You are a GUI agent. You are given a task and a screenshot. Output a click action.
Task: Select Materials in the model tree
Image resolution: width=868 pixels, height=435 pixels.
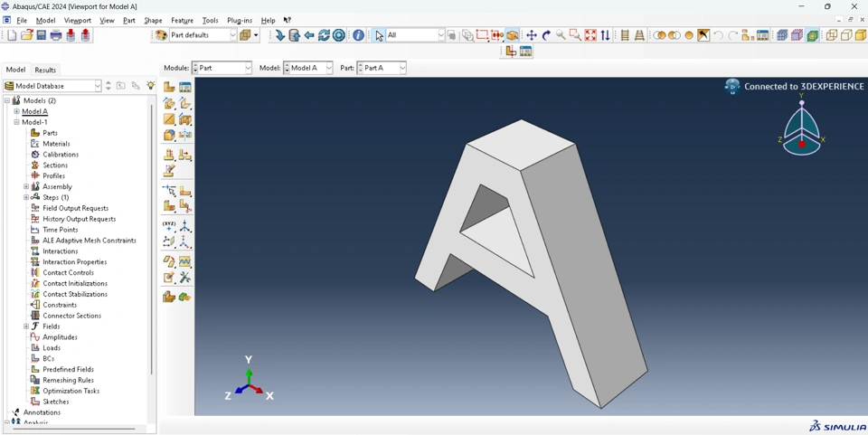tap(56, 143)
